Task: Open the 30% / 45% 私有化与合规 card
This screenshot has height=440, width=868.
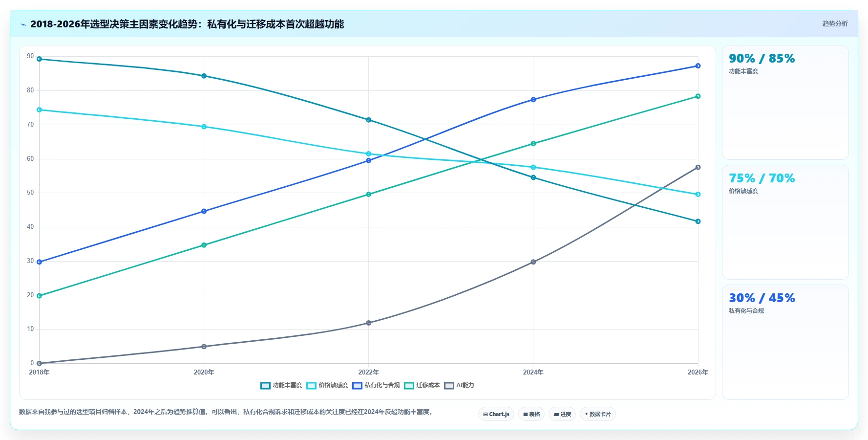Action: [x=785, y=342]
